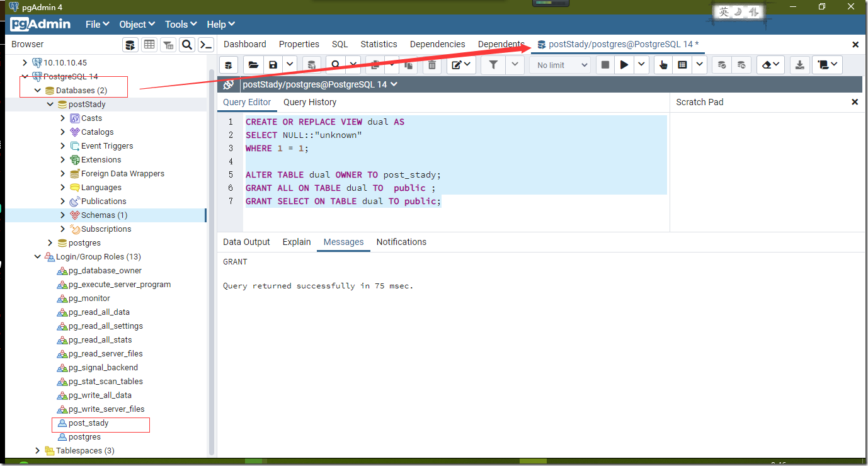Collapse the Databases (2) node
Screen dimensions: 868x466
pyautogui.click(x=37, y=90)
